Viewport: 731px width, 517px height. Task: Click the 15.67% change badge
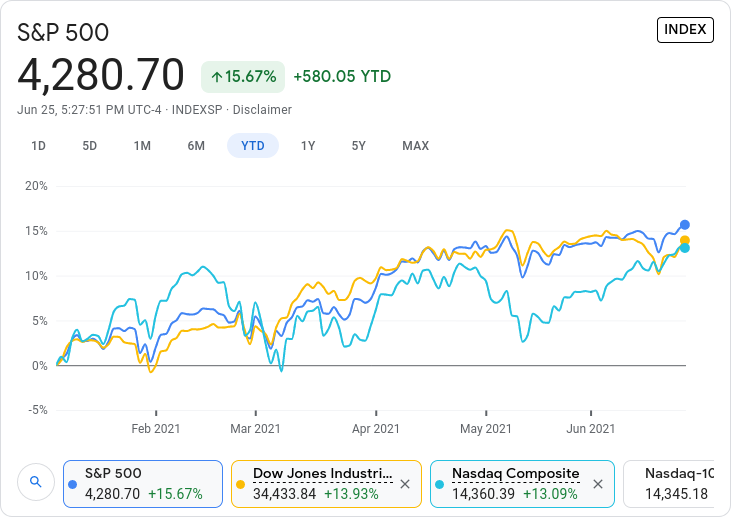click(243, 77)
